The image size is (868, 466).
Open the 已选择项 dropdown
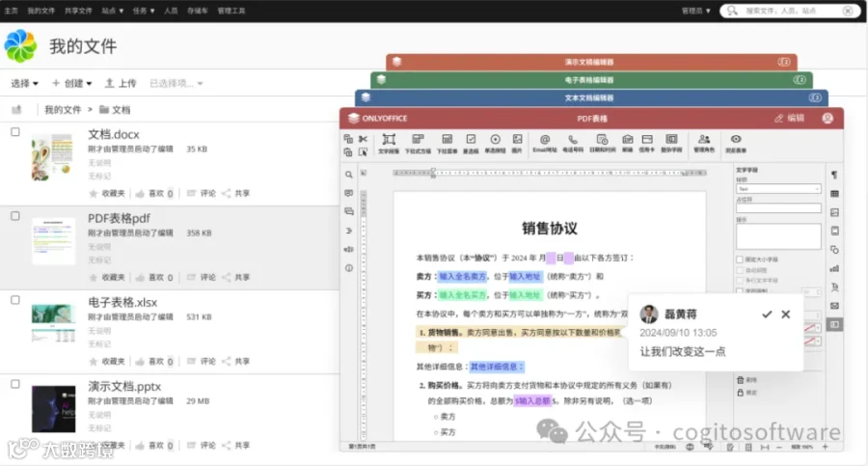tap(176, 83)
